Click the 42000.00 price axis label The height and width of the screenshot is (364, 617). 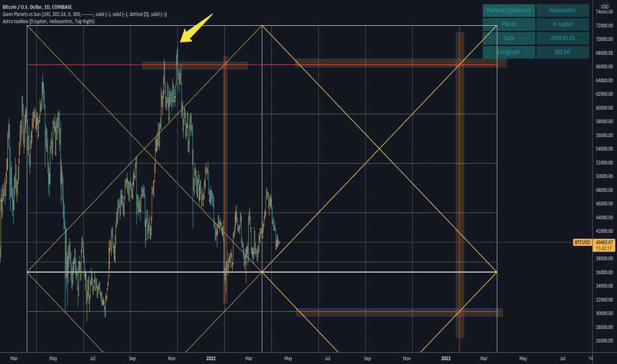[x=604, y=232]
